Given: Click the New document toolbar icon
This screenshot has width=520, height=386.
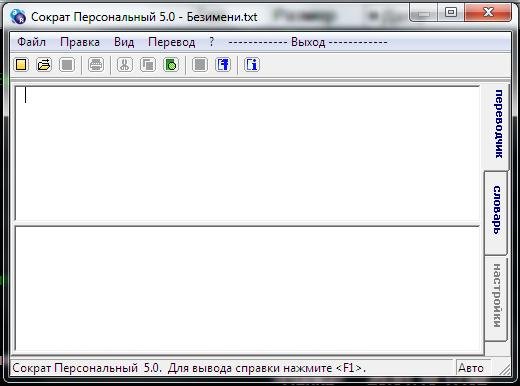Looking at the screenshot, I should [x=21, y=65].
